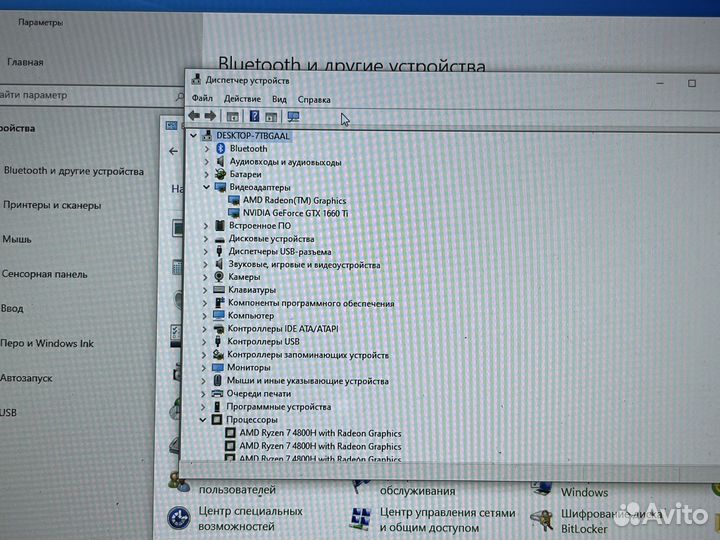Open Принтеры и сканеры settings page
The image size is (720, 540).
click(52, 205)
